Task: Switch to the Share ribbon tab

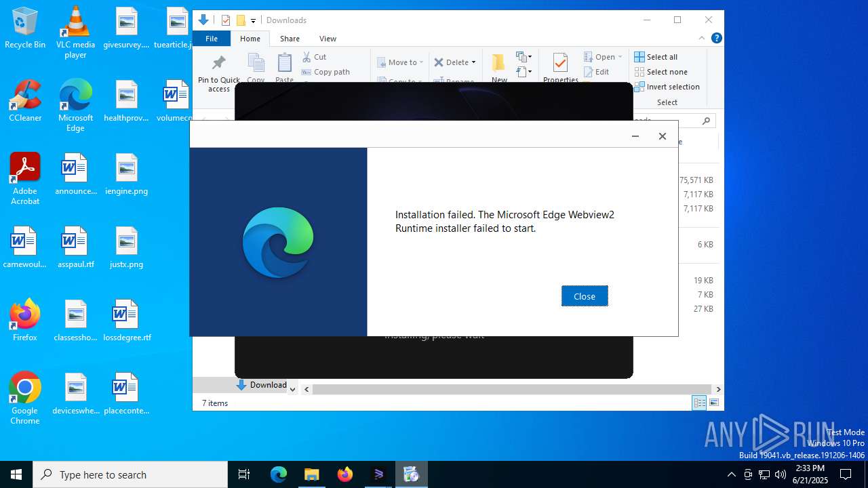Action: pyautogui.click(x=290, y=39)
